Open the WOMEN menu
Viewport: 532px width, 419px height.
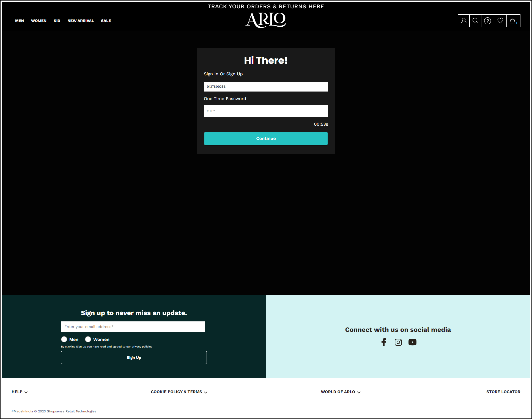click(39, 21)
